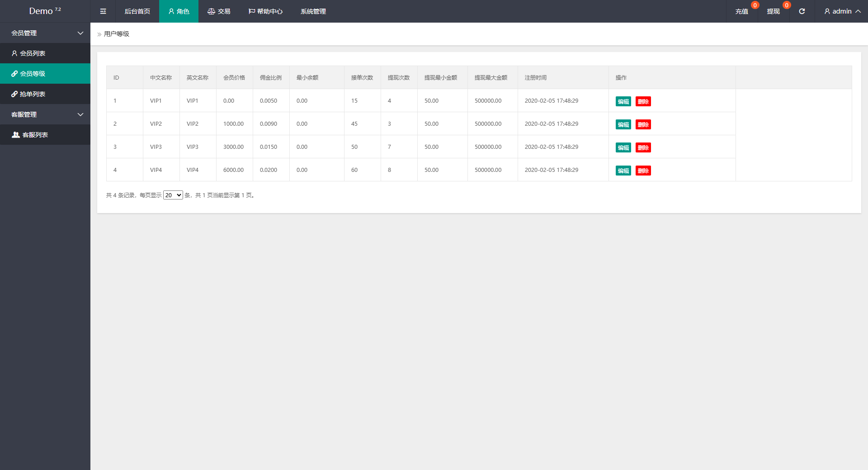
Task: Edit the VIP3 level row
Action: (623, 147)
